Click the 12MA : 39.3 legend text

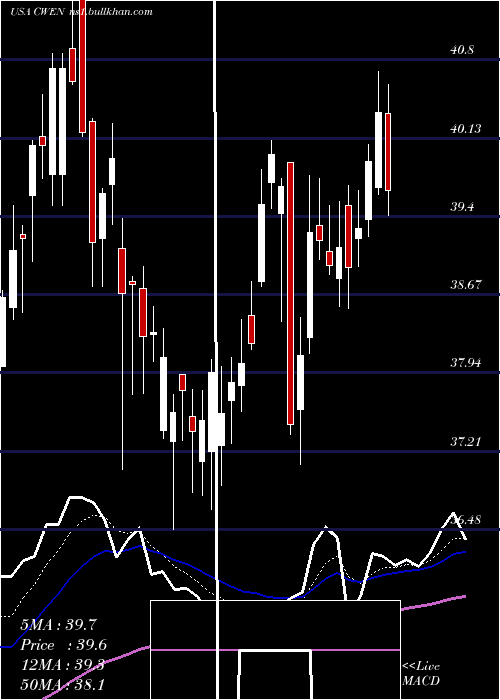pyautogui.click(x=63, y=665)
